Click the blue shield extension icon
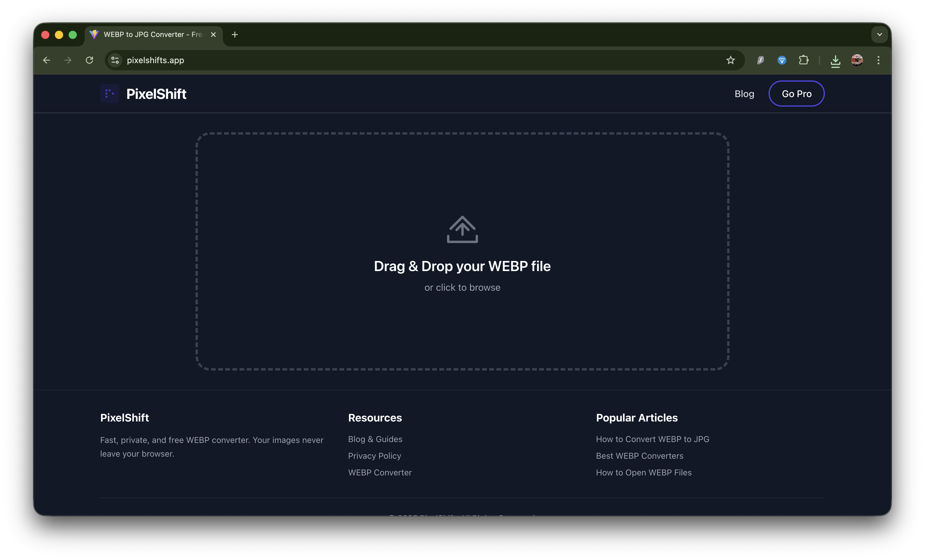This screenshot has height=560, width=925. [x=782, y=60]
